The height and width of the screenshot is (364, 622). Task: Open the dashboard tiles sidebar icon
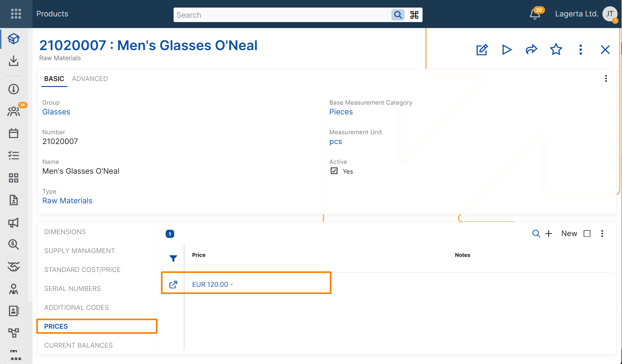tap(14, 178)
